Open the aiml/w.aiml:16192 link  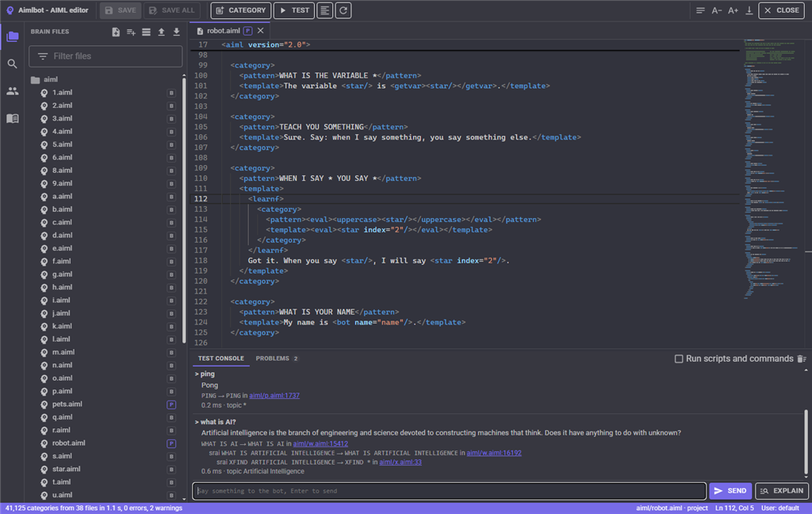pos(493,453)
